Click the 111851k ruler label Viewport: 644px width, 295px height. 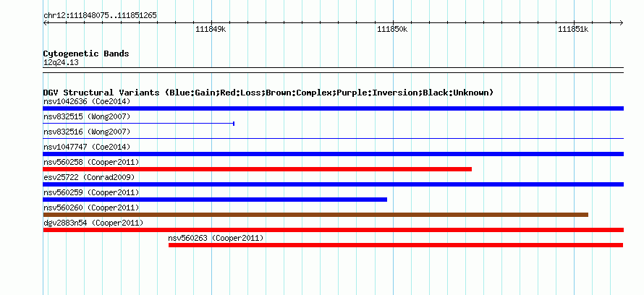(573, 29)
